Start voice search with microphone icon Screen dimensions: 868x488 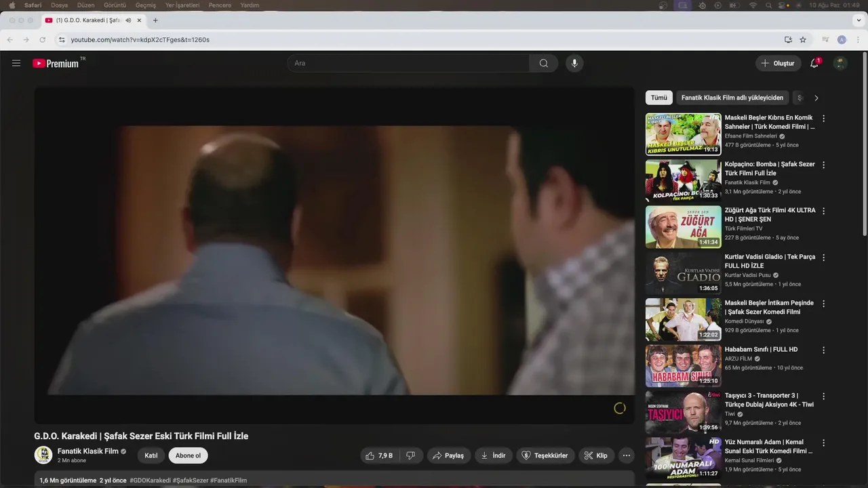pos(574,63)
